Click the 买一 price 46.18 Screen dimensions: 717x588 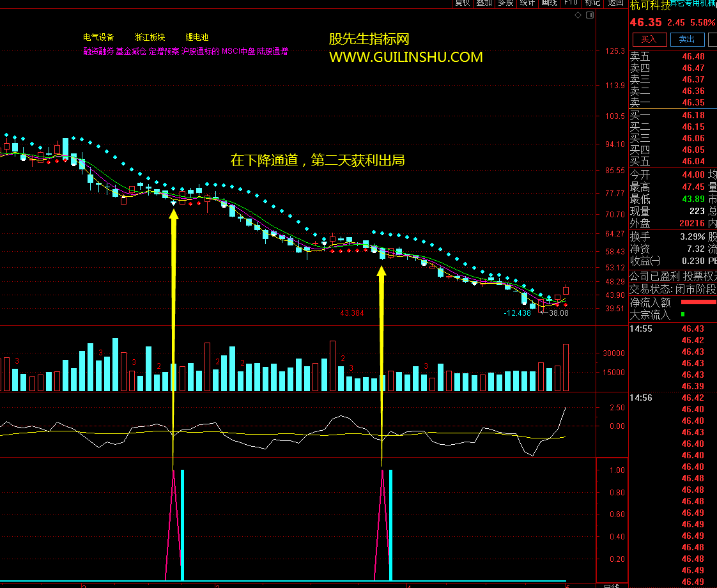pyautogui.click(x=693, y=115)
